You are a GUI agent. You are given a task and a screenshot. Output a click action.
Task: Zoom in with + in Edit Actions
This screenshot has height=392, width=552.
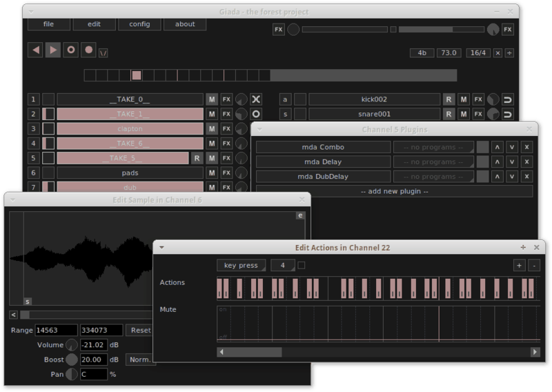click(x=520, y=265)
